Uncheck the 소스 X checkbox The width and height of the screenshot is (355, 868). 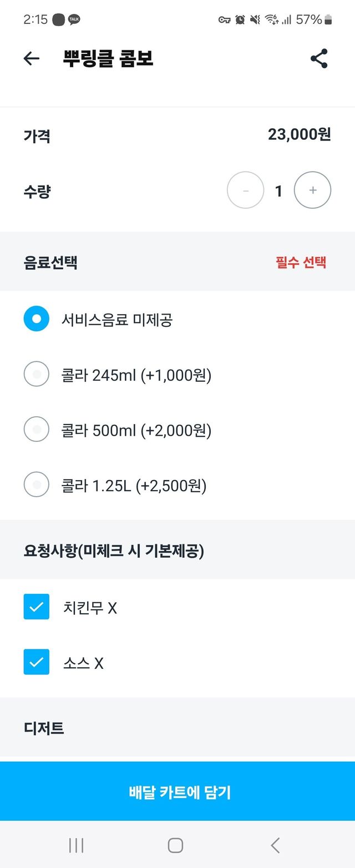coord(37,662)
